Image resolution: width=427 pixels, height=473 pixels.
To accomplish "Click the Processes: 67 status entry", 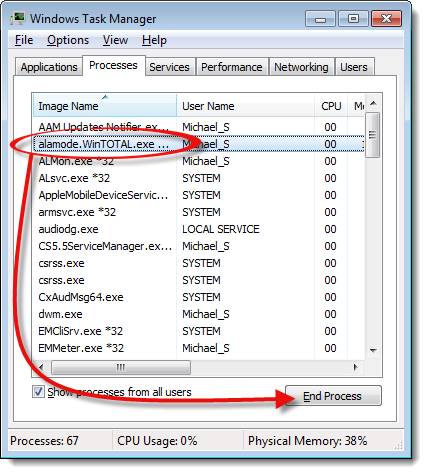I will pos(44,441).
